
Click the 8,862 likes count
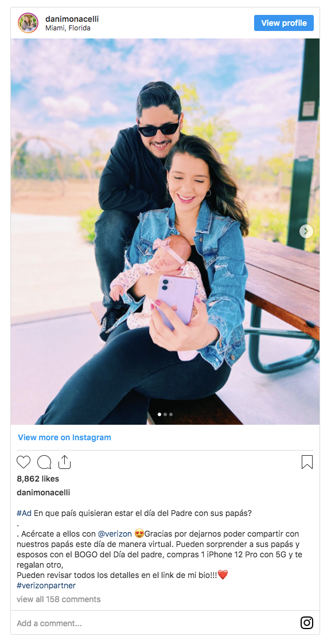click(38, 479)
